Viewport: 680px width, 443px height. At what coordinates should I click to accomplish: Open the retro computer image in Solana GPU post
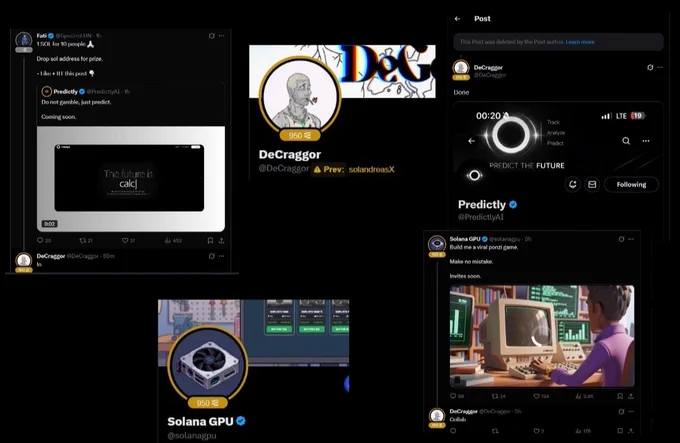(x=542, y=336)
